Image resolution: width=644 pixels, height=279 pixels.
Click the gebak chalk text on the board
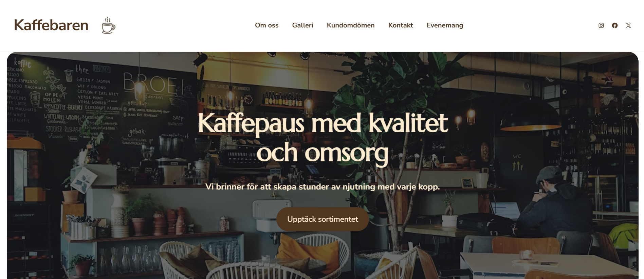pyautogui.click(x=137, y=132)
